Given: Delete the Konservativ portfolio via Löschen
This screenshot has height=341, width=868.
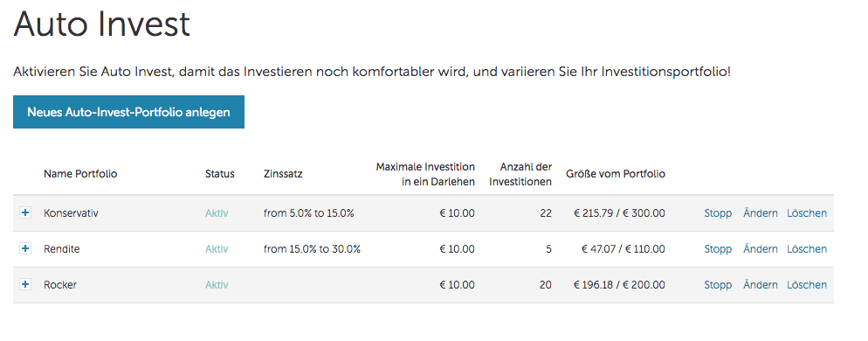Looking at the screenshot, I should tap(807, 213).
